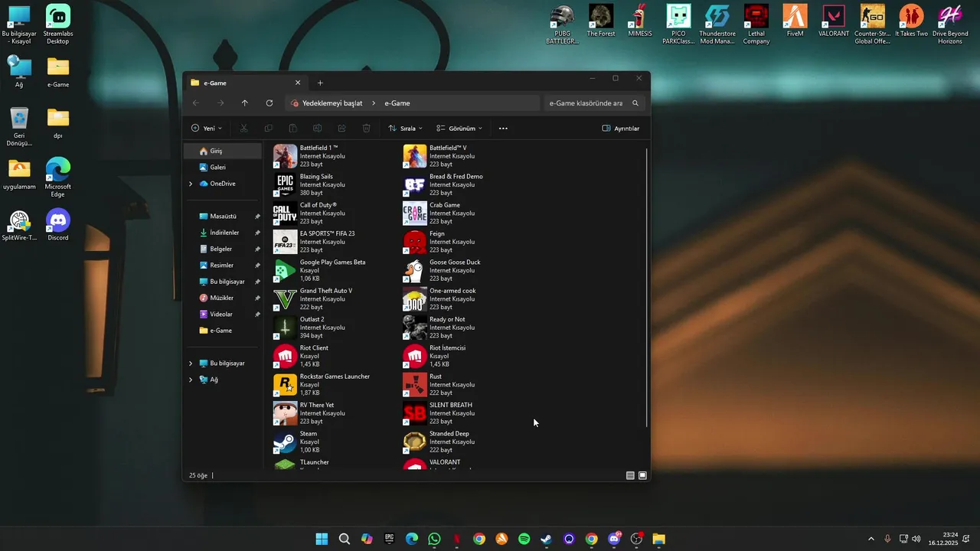
Task: Select Google Play Games Beta shortcut
Action: [x=320, y=270]
